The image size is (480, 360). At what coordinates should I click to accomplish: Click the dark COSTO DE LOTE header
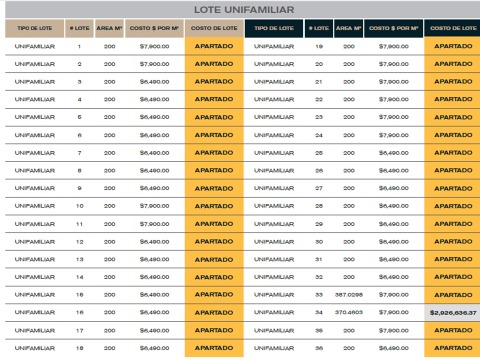[453, 28]
